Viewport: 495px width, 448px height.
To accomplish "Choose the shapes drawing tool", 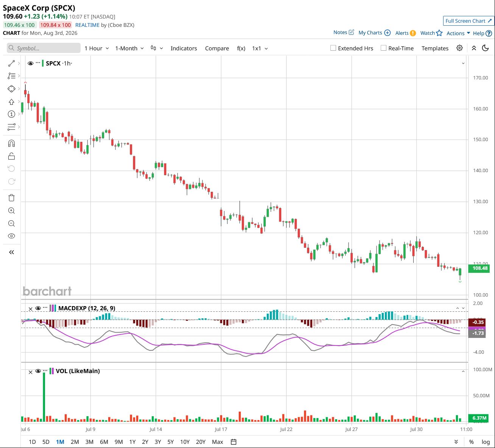I will 11,89.
